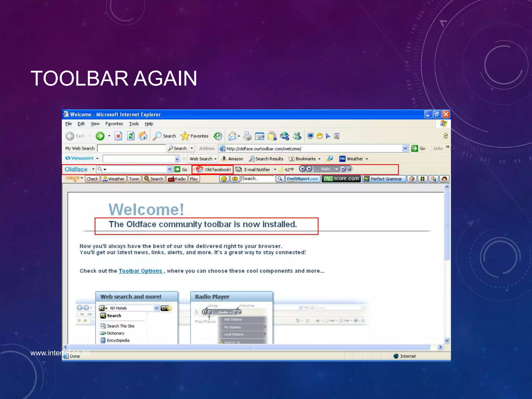Go to Home page icon
532x399 pixels.
[x=143, y=136]
